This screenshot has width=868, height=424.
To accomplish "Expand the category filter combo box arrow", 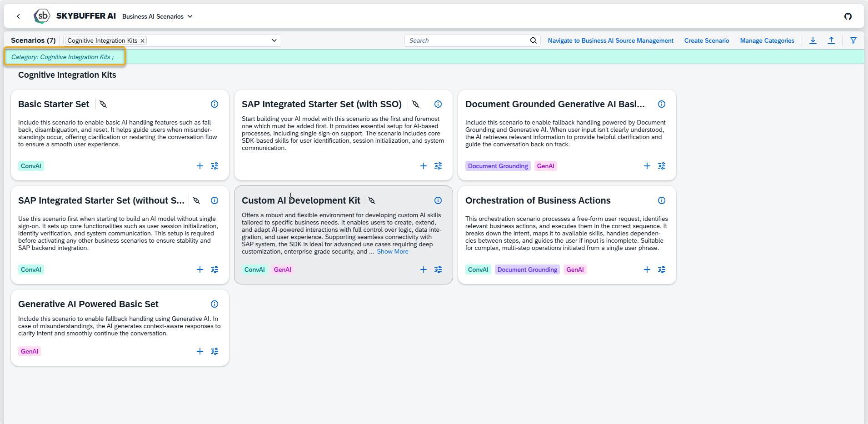I will pyautogui.click(x=274, y=40).
